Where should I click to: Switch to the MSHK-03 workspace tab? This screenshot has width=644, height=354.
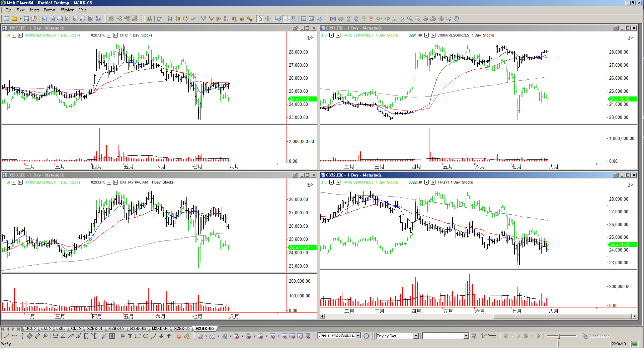point(138,329)
